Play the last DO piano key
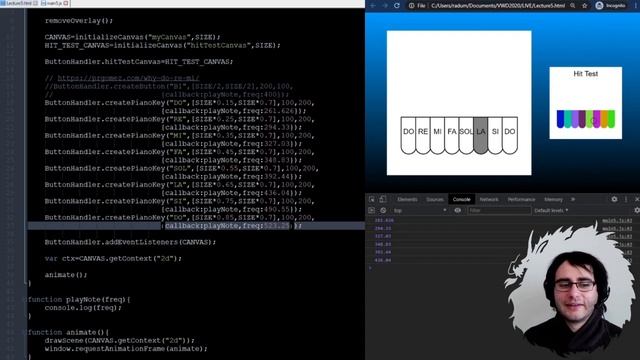Viewport: 640px width, 360px height. 510,135
